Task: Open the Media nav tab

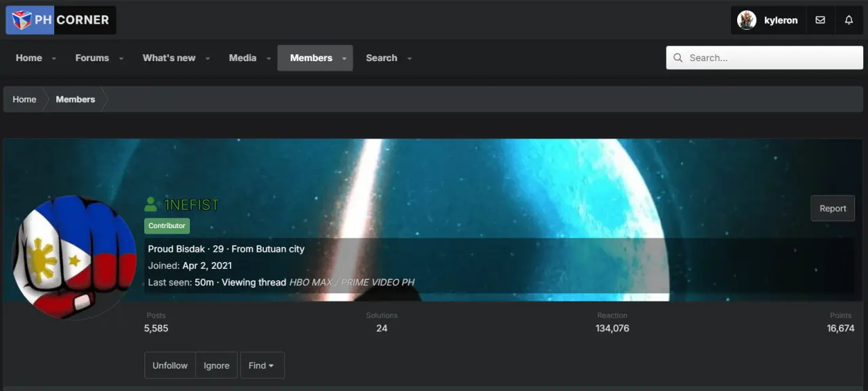Action: [x=243, y=58]
